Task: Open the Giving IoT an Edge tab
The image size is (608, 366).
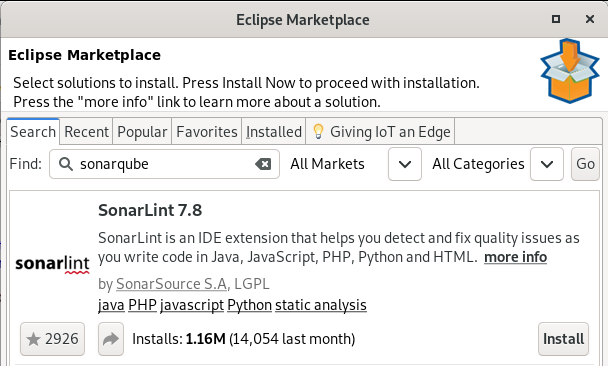Action: [380, 132]
